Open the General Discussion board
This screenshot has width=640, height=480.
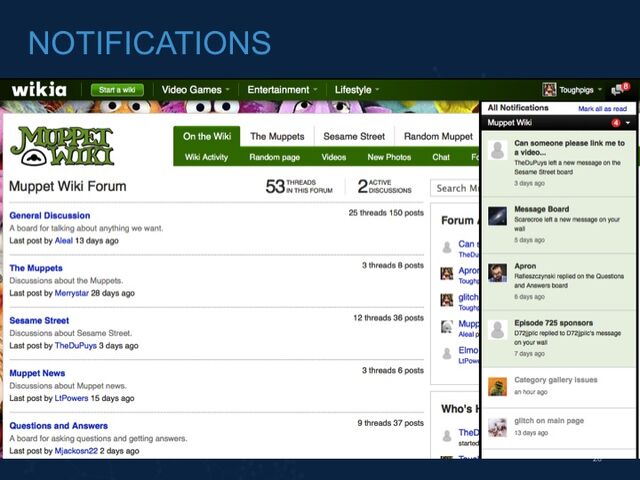50,216
